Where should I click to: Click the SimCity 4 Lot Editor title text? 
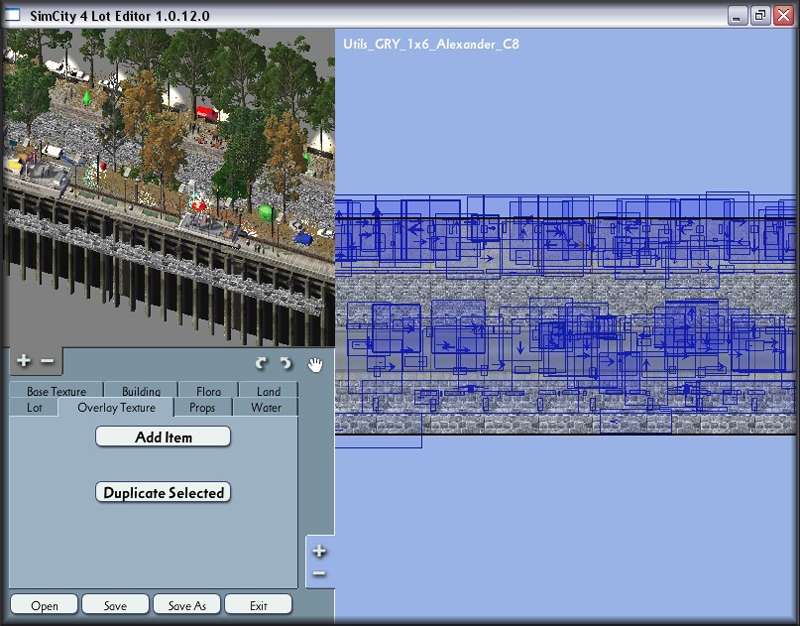(x=119, y=16)
